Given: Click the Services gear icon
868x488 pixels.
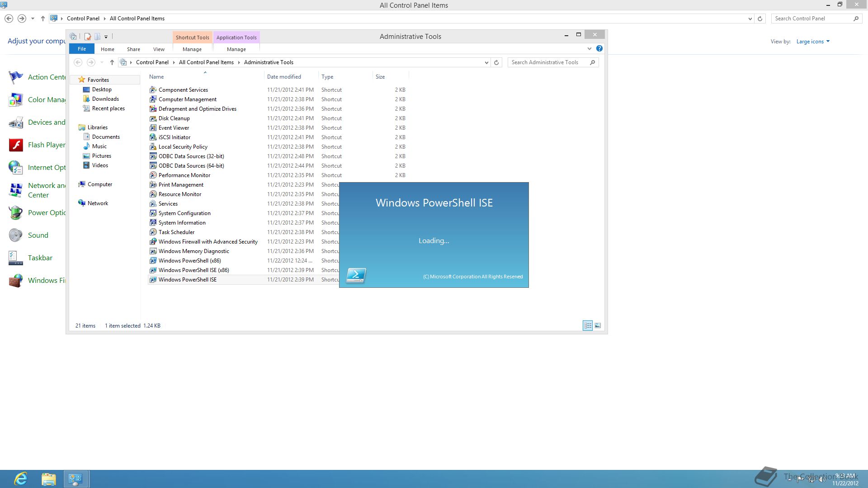Looking at the screenshot, I should (x=153, y=204).
